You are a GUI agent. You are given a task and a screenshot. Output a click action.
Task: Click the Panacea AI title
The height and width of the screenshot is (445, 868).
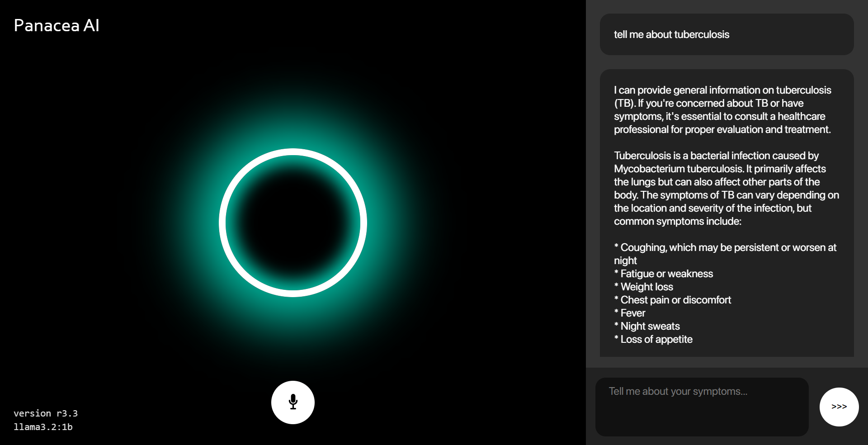[x=57, y=25]
